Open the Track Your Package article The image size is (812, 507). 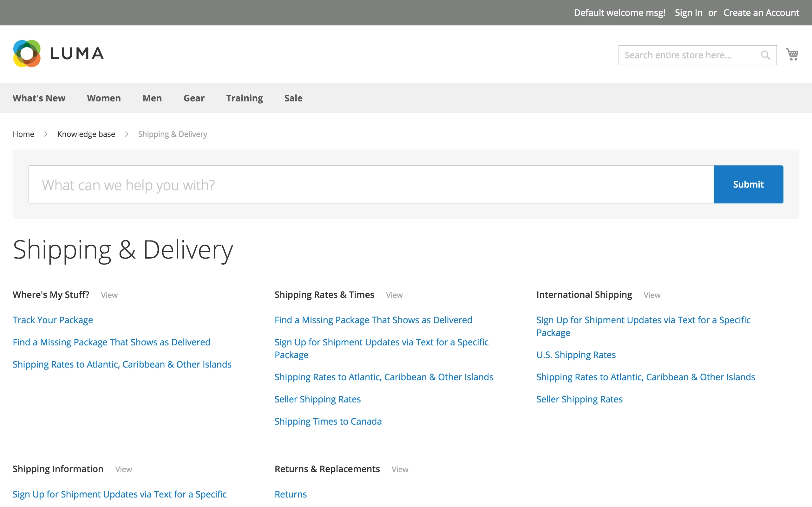53,320
